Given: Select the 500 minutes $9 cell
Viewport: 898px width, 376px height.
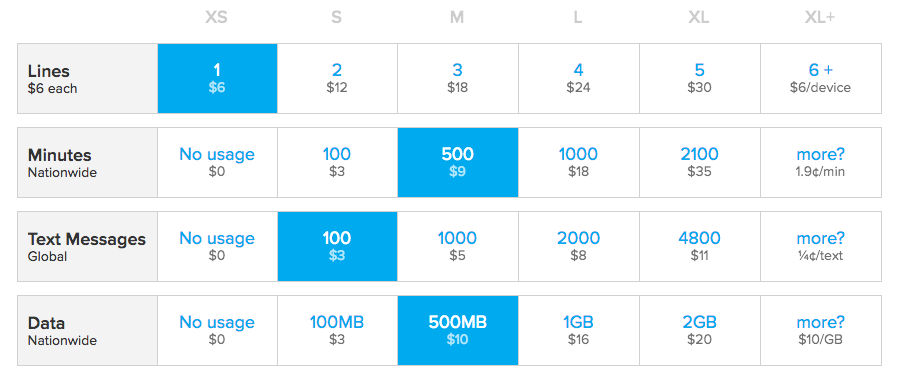Looking at the screenshot, I should coord(458,163).
